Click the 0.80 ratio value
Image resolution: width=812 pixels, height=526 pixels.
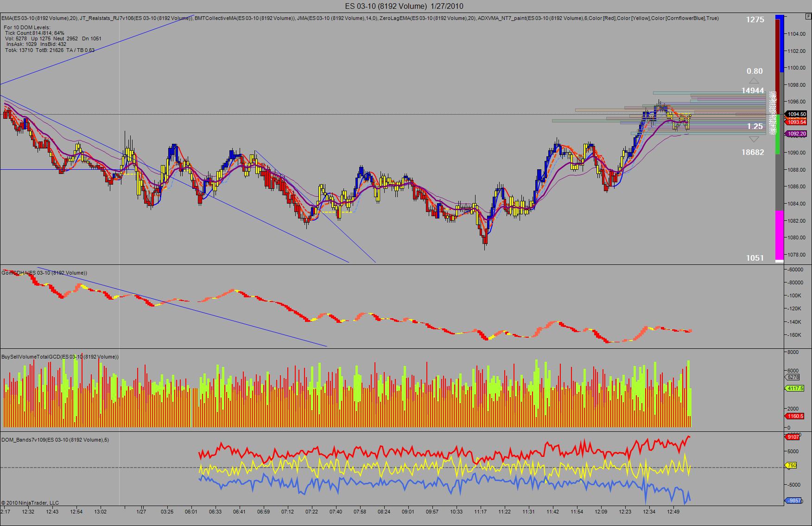point(755,71)
